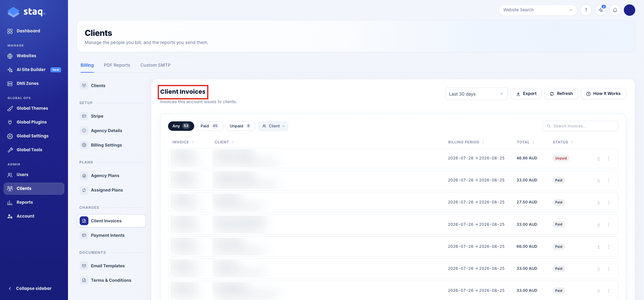Open Terms & Conditions document
Screen dimensions: 644x300
click(111, 280)
